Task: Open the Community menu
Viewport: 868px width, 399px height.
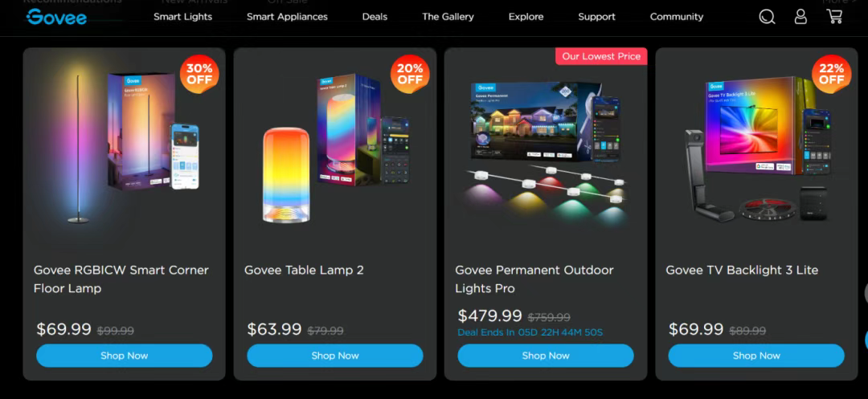Action: click(677, 17)
